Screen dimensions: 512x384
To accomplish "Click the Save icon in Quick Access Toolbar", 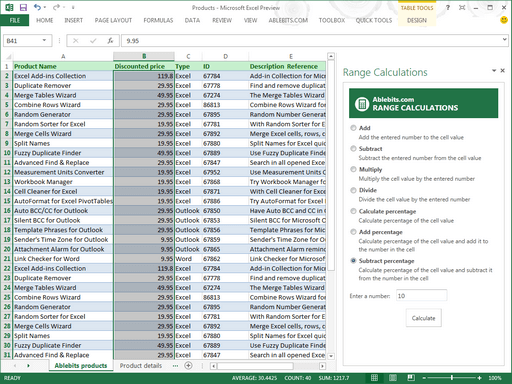I will [23, 7].
